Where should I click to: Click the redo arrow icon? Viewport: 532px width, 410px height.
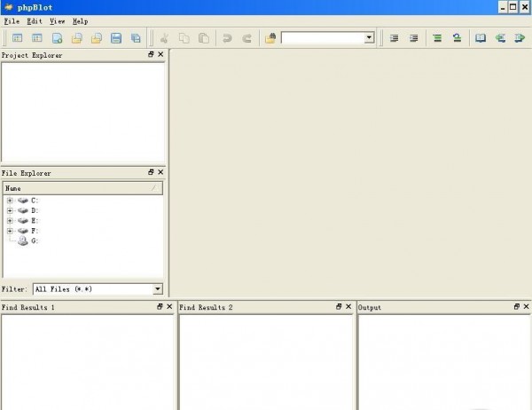(246, 38)
